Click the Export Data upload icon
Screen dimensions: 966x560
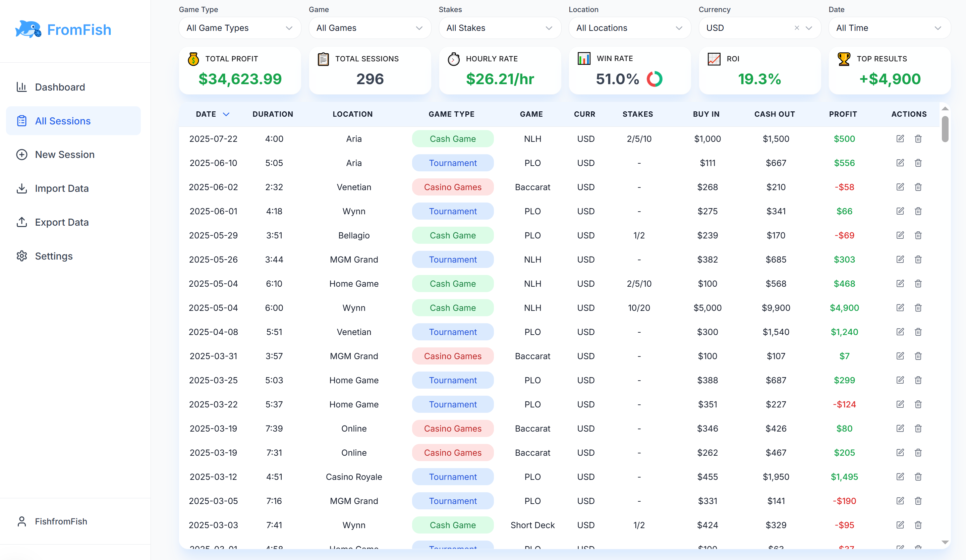click(21, 222)
